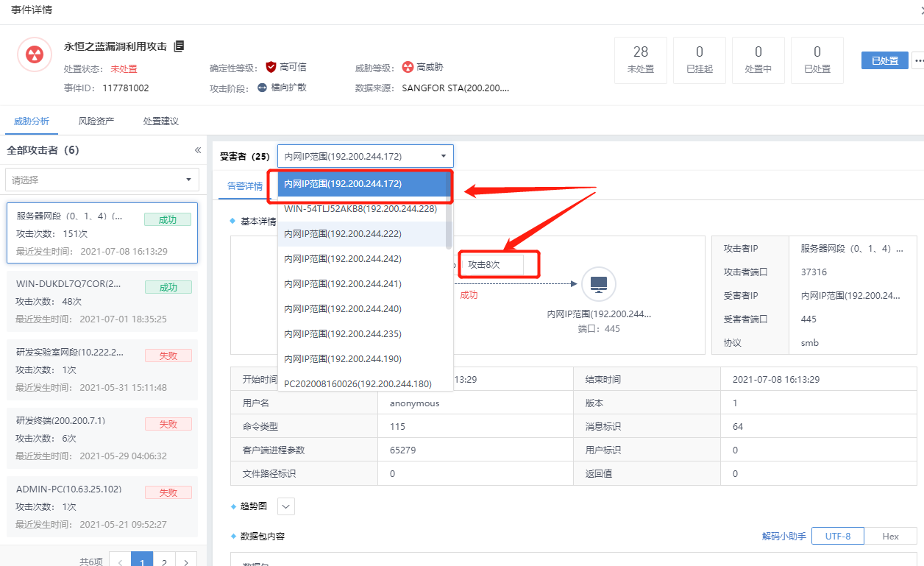924x566 pixels.
Task: Open the more options ellipsis button
Action: (x=917, y=60)
